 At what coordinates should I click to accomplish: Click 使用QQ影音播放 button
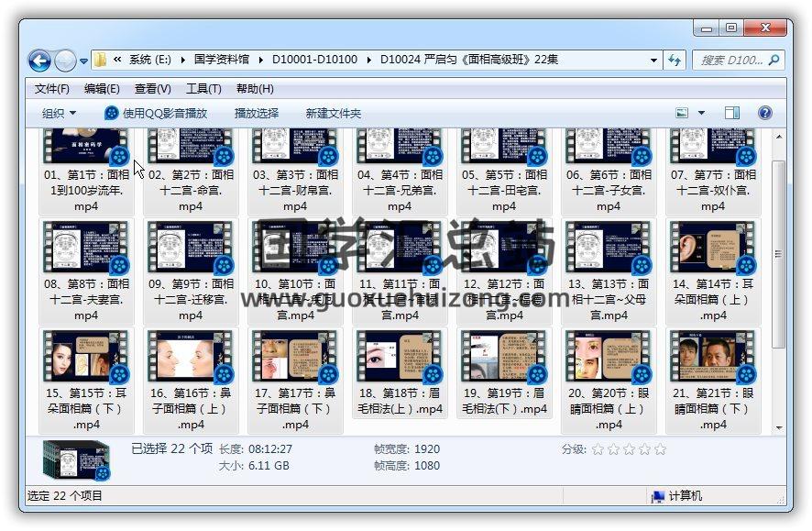tap(156, 113)
